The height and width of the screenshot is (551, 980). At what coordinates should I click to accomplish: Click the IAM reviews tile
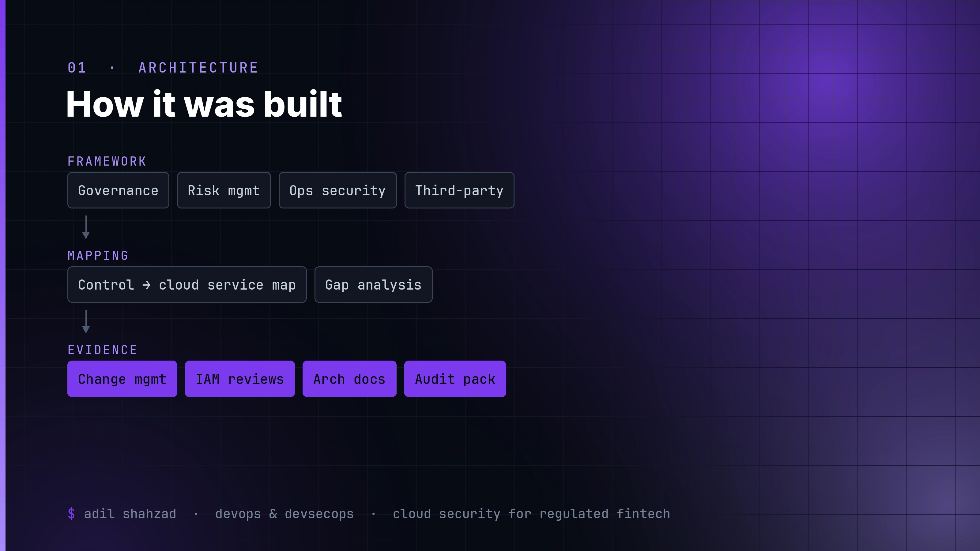[240, 379]
